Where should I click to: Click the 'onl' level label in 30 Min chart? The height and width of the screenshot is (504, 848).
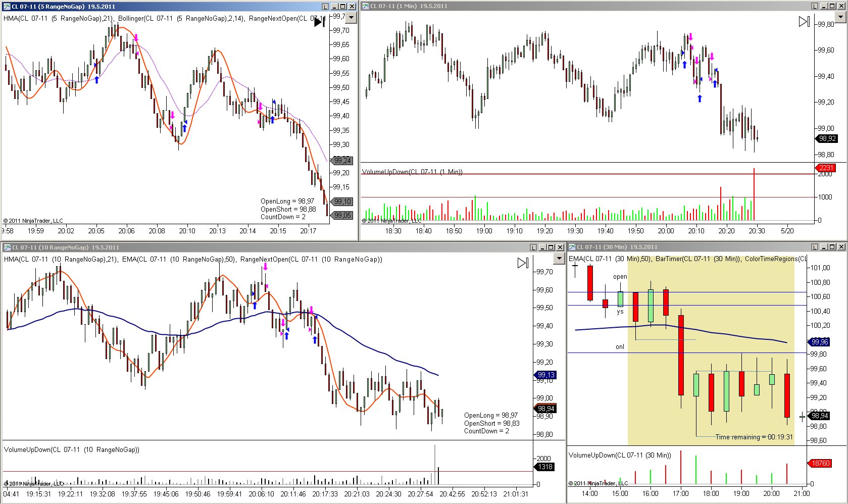click(620, 346)
